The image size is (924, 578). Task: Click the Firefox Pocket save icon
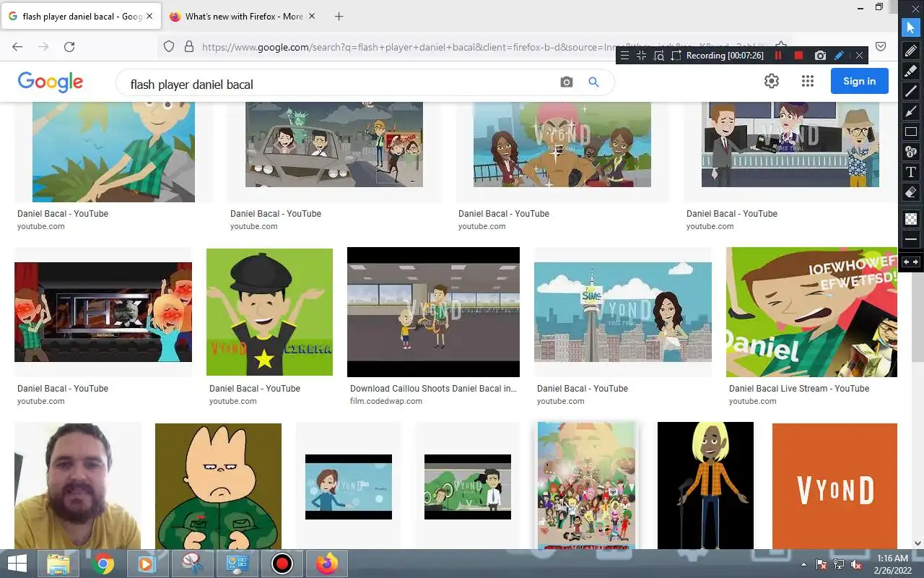pyautogui.click(x=881, y=46)
